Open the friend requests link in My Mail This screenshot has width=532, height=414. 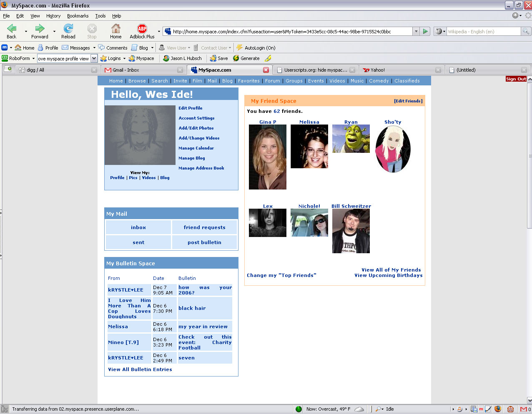pyautogui.click(x=204, y=227)
